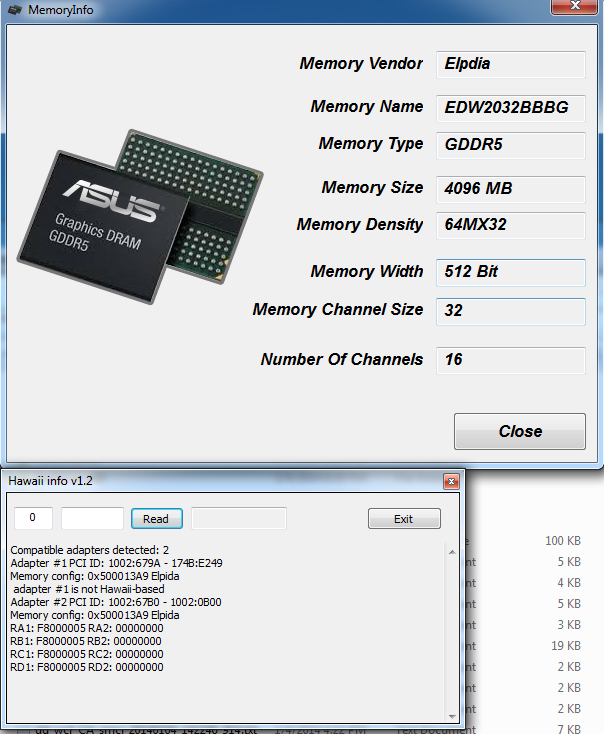Screen dimensions: 604x734
Task: Click the 100 KB size in background file list
Action: (563, 541)
